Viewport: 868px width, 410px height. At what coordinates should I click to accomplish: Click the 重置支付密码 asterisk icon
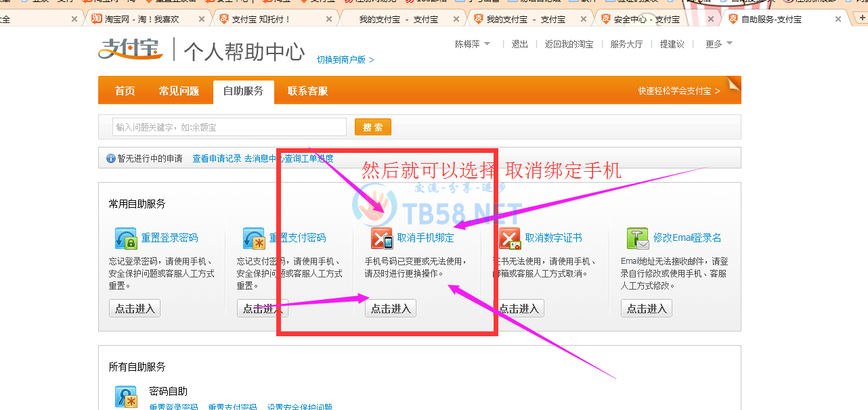coord(254,239)
